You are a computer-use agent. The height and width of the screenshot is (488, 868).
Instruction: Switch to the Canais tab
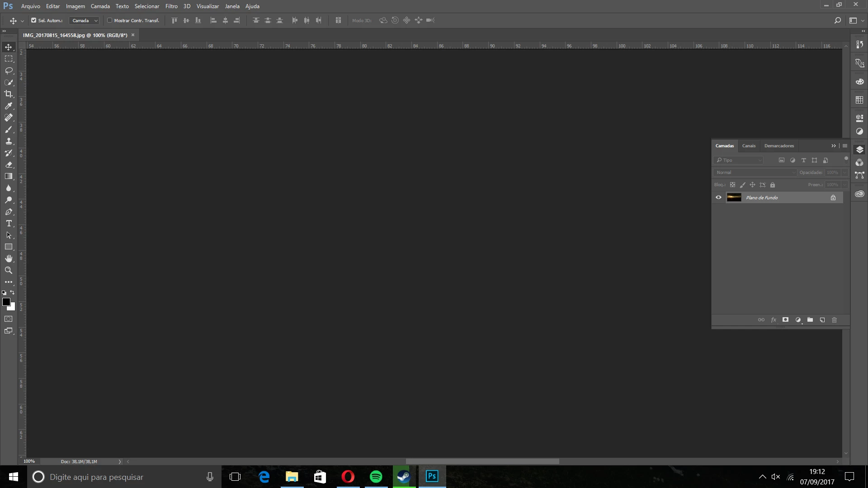(x=749, y=146)
